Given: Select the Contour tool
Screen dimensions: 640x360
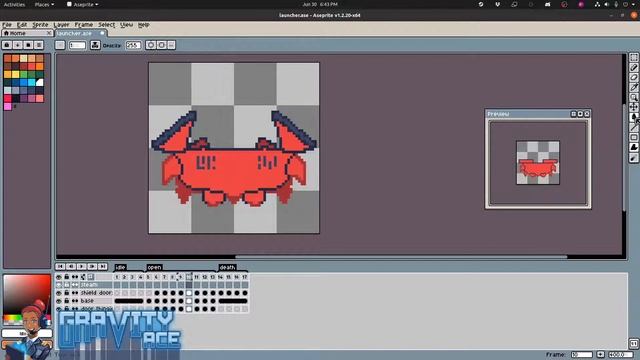Looking at the screenshot, I should [x=633, y=147].
